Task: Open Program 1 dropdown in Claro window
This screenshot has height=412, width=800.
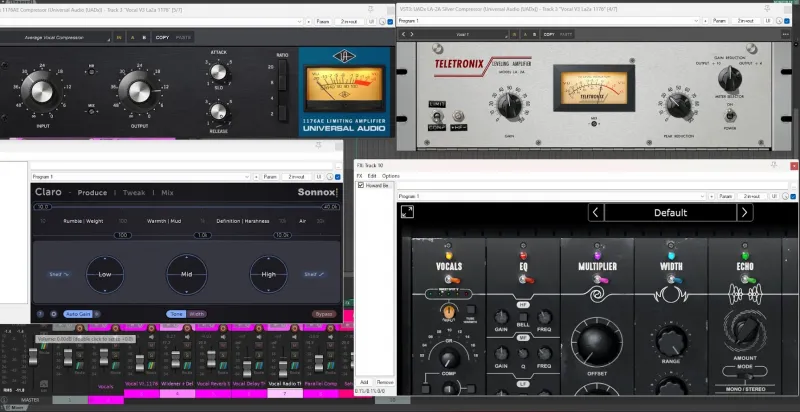Action: pos(141,177)
